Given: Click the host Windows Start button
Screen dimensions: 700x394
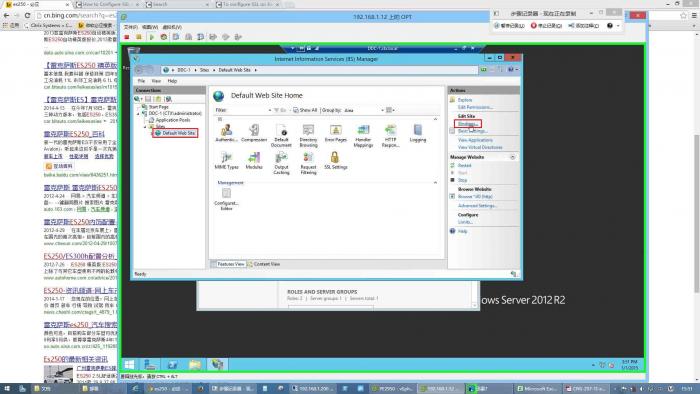Looking at the screenshot, I should pos(7,389).
